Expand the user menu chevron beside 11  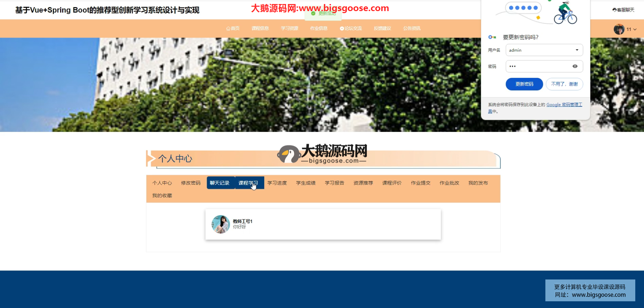click(635, 30)
